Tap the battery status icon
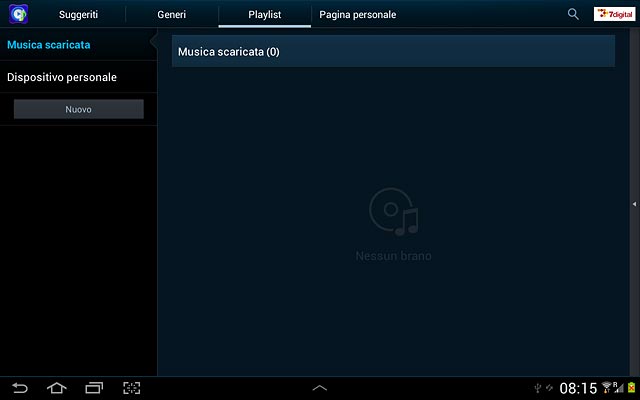Viewport: 640px width, 400px height. [631, 387]
